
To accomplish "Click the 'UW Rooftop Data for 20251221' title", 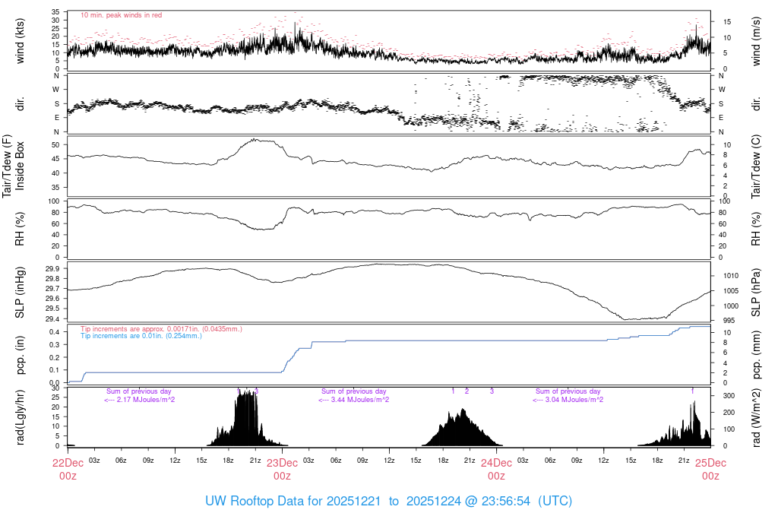I will (293, 501).
